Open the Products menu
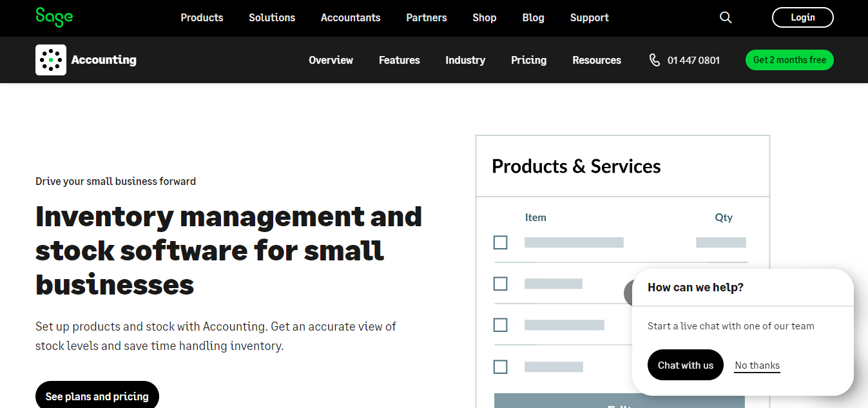This screenshot has width=868, height=408. (x=202, y=17)
